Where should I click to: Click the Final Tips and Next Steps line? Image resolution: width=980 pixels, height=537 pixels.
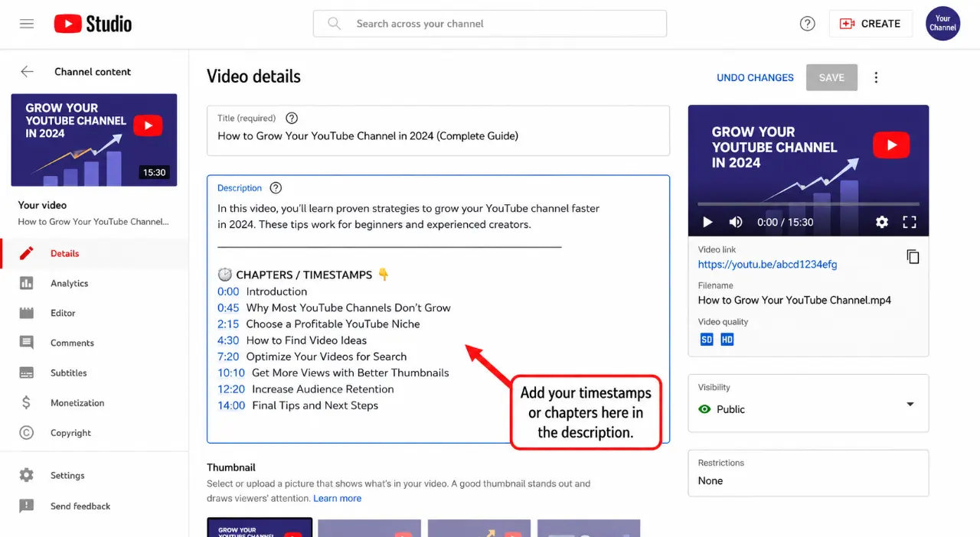click(x=315, y=405)
